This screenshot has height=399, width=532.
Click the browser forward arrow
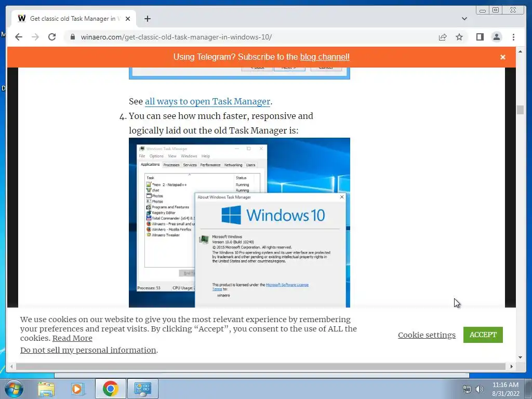tap(35, 37)
